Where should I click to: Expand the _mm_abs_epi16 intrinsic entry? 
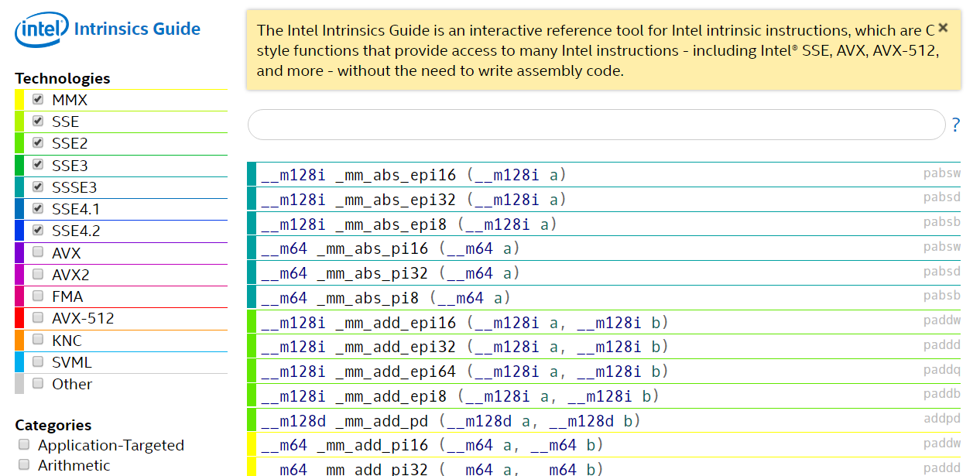[604, 174]
